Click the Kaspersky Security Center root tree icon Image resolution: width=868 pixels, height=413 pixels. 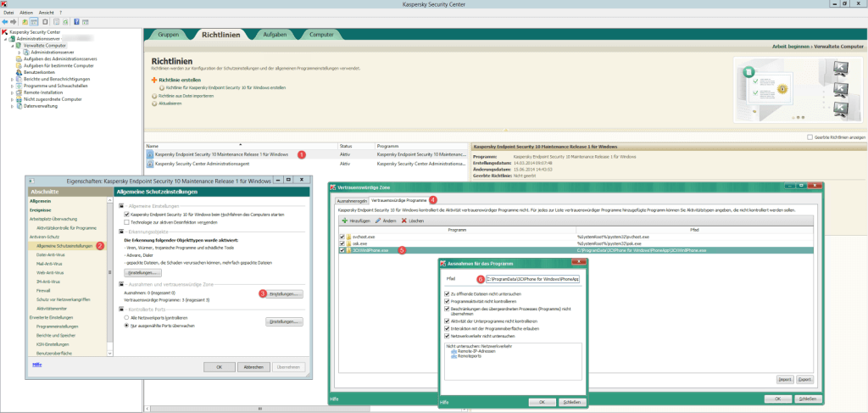(5, 32)
